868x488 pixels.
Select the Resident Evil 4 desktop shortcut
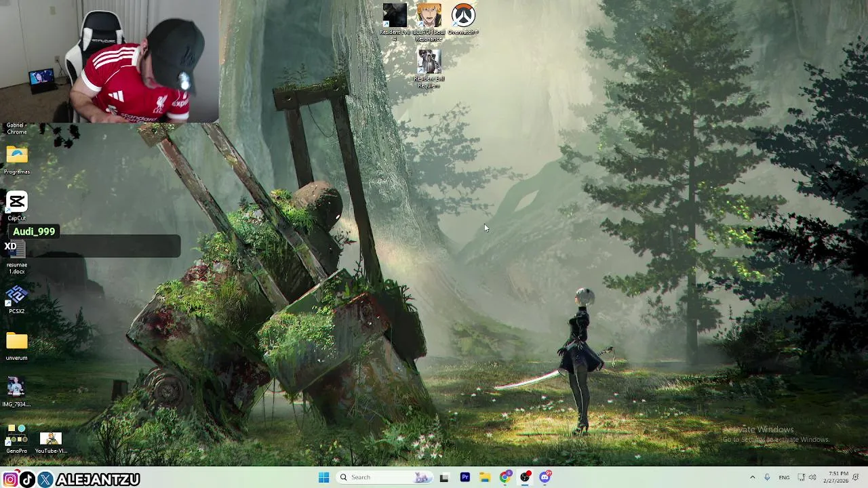395,20
